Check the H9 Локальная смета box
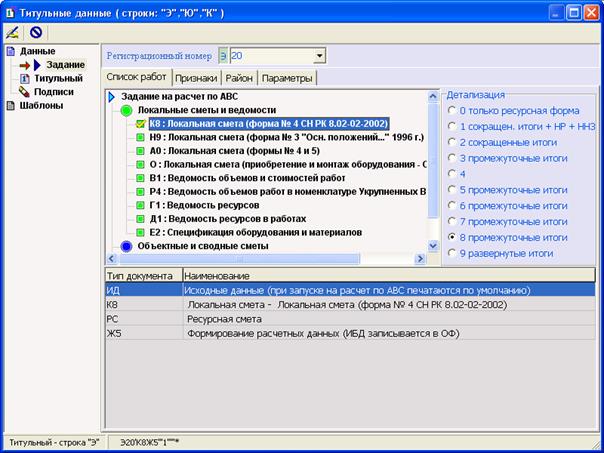The image size is (604, 453). (x=140, y=138)
